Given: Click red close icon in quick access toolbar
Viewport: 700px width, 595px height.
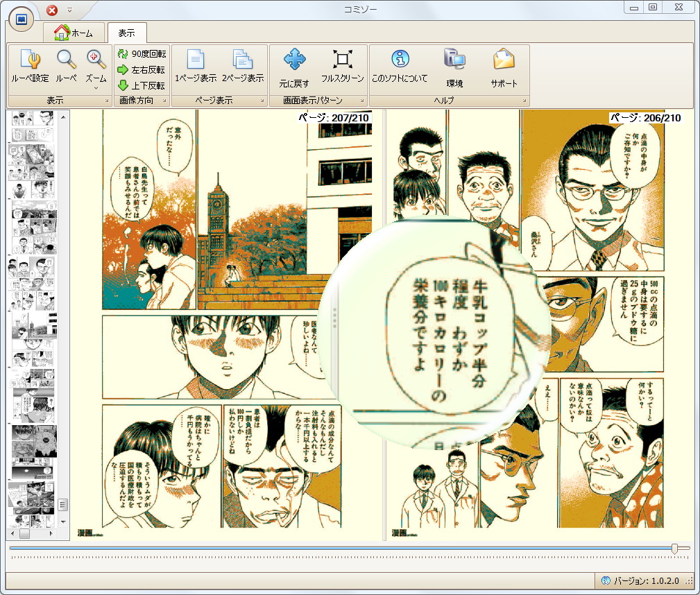Looking at the screenshot, I should pos(52,10).
